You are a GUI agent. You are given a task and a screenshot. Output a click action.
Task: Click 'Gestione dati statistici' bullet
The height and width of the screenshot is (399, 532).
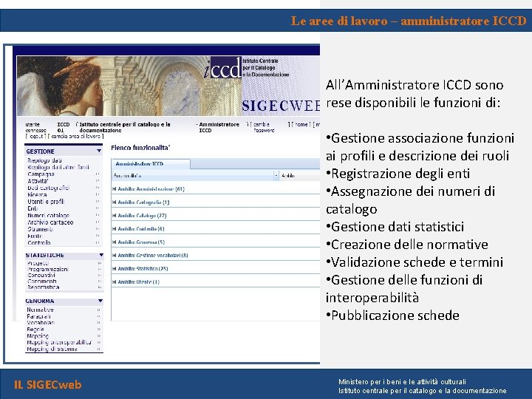395,227
